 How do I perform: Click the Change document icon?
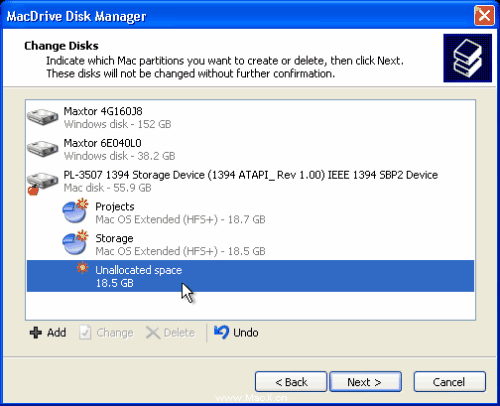pos(85,333)
